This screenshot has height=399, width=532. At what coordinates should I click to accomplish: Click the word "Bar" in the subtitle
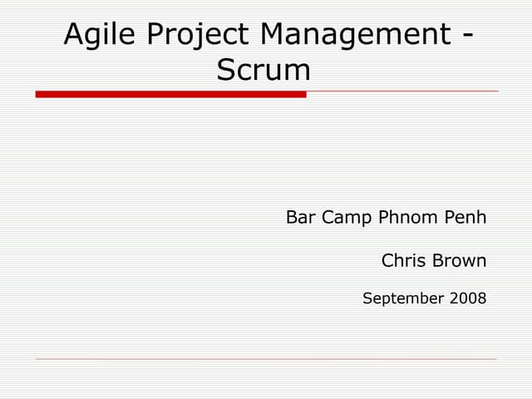[301, 218]
